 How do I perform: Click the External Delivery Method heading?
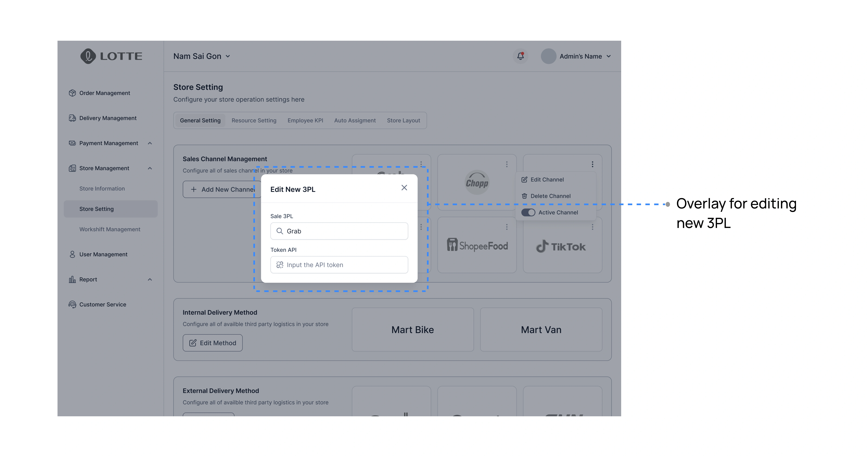[x=221, y=391]
